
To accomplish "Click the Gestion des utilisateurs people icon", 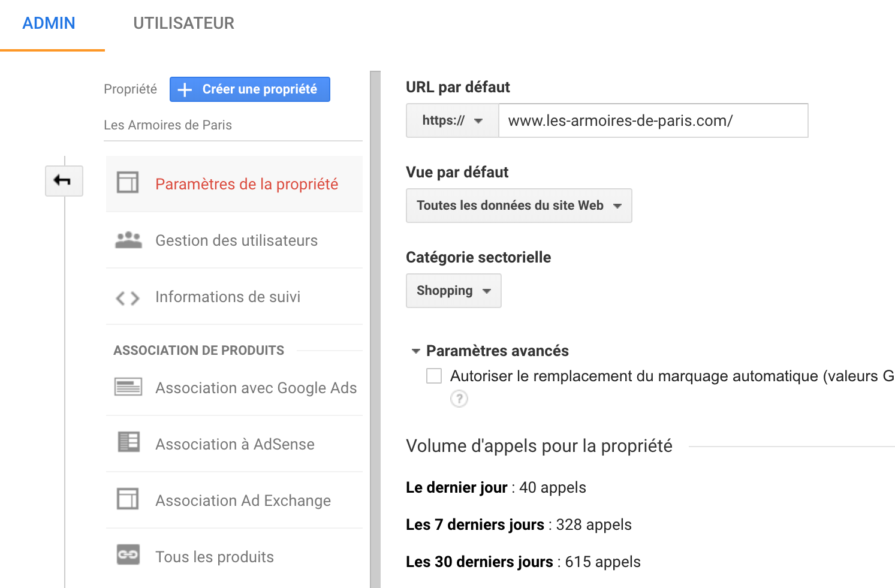I will tap(128, 240).
